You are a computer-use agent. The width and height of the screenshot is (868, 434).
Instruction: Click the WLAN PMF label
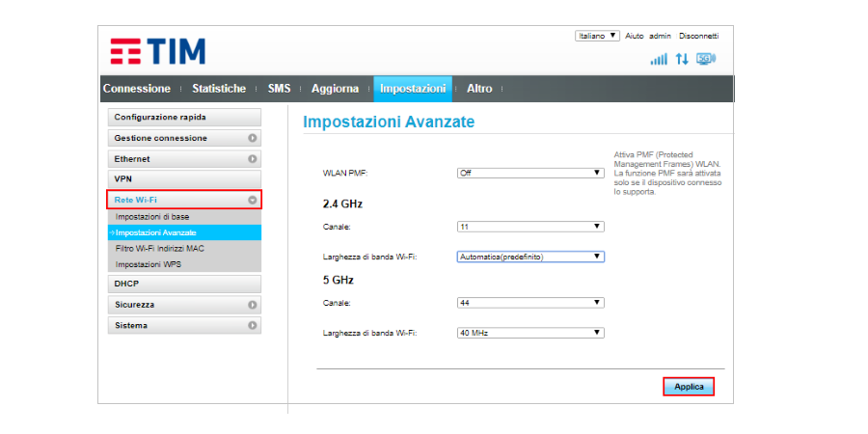pos(345,173)
